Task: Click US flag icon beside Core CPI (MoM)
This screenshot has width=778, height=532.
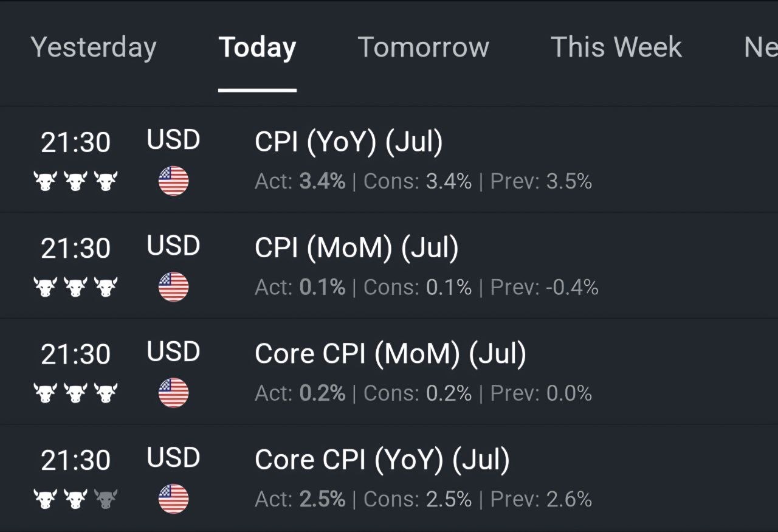Action: (x=174, y=393)
